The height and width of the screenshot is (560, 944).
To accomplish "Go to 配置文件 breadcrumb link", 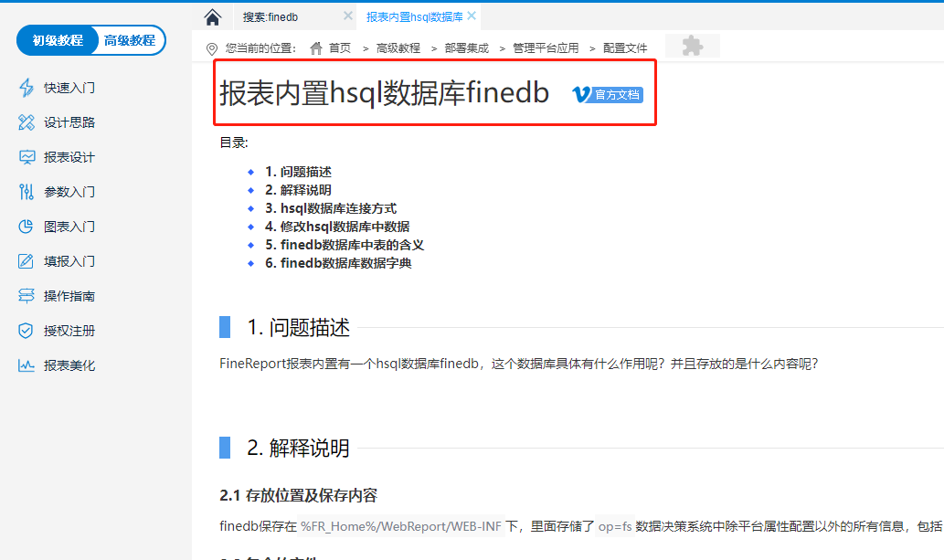I will (x=625, y=48).
